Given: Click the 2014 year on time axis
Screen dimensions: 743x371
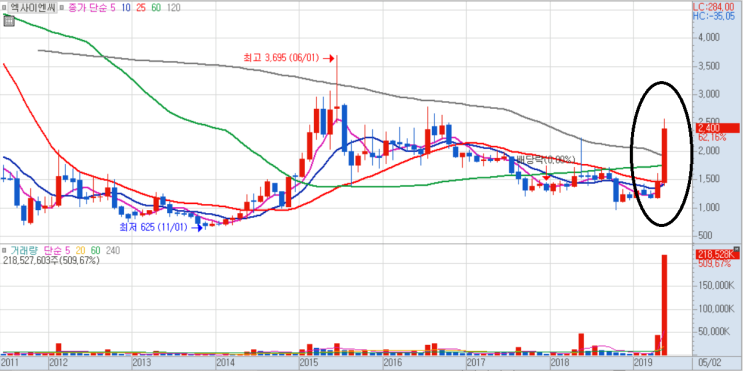Looking at the screenshot, I should (x=225, y=362).
